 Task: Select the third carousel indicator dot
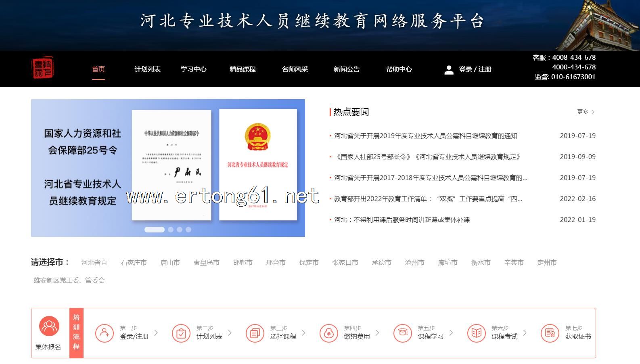(x=180, y=230)
